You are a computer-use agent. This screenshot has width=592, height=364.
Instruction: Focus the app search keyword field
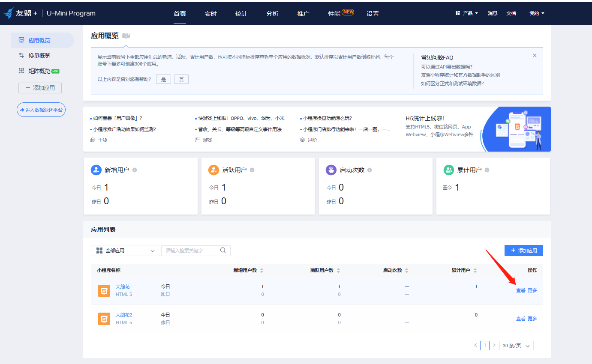point(195,251)
